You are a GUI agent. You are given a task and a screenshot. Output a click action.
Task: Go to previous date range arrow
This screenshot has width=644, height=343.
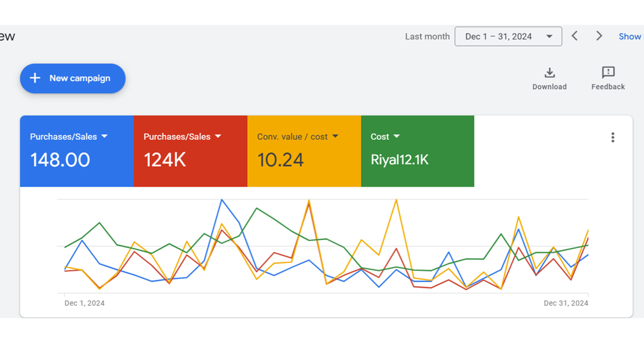[575, 36]
